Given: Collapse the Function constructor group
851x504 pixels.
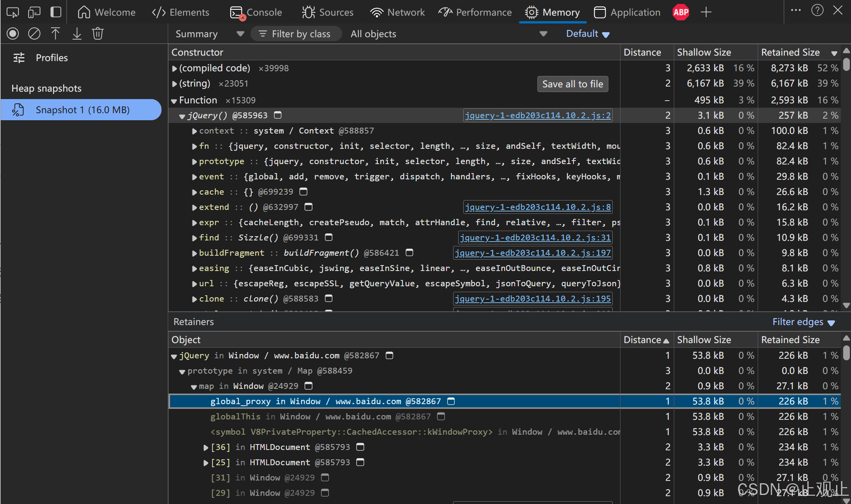Looking at the screenshot, I should point(174,101).
